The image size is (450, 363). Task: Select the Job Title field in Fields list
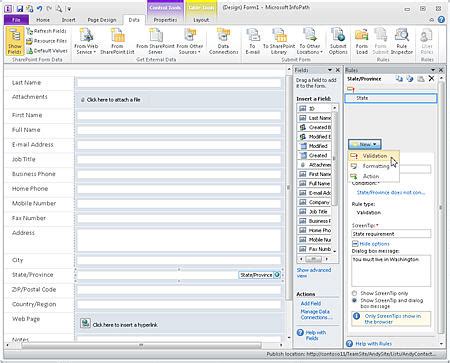(x=314, y=212)
